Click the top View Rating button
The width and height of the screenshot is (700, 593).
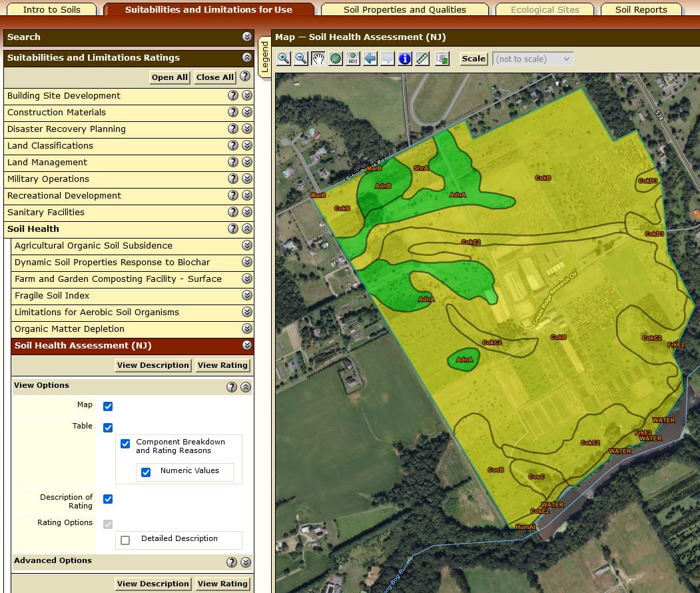(222, 365)
